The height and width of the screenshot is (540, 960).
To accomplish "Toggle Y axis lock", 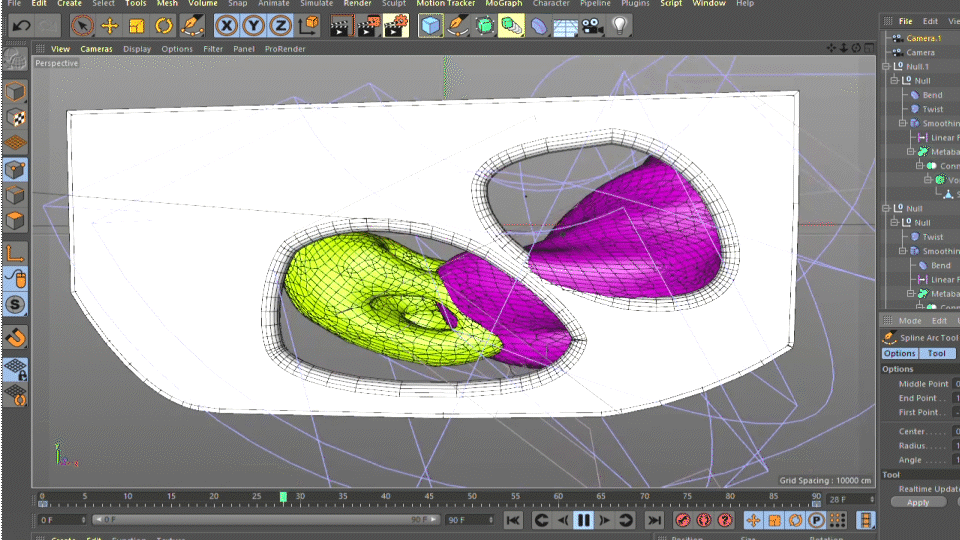I will (x=254, y=25).
